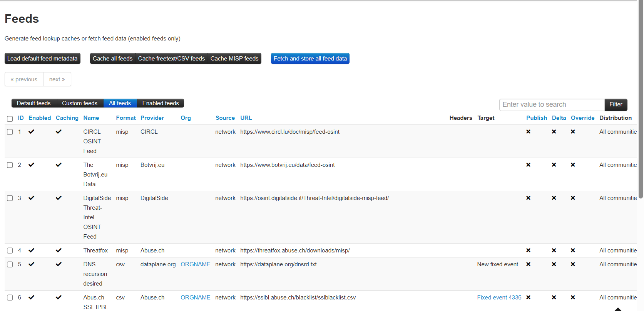Click the Caching checkmark for feed 5
The width and height of the screenshot is (644, 311).
coord(59,264)
